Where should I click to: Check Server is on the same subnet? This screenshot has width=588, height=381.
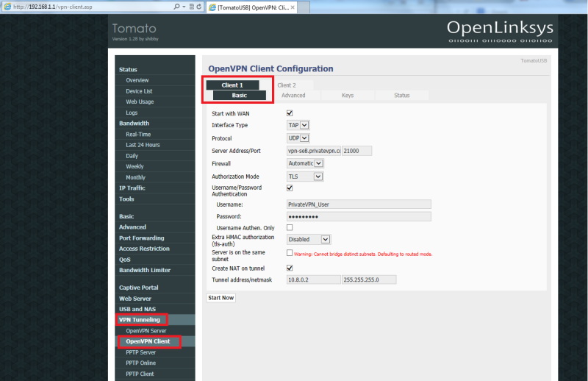tap(290, 253)
